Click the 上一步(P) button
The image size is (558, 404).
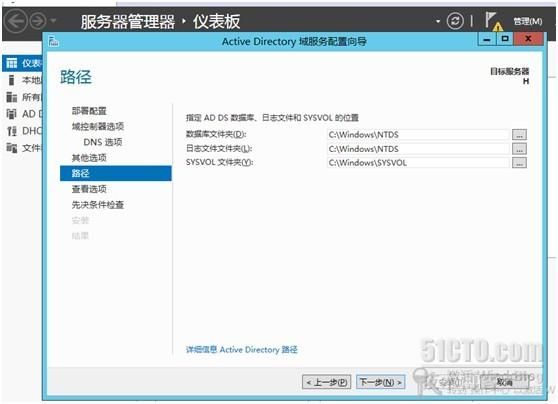327,382
